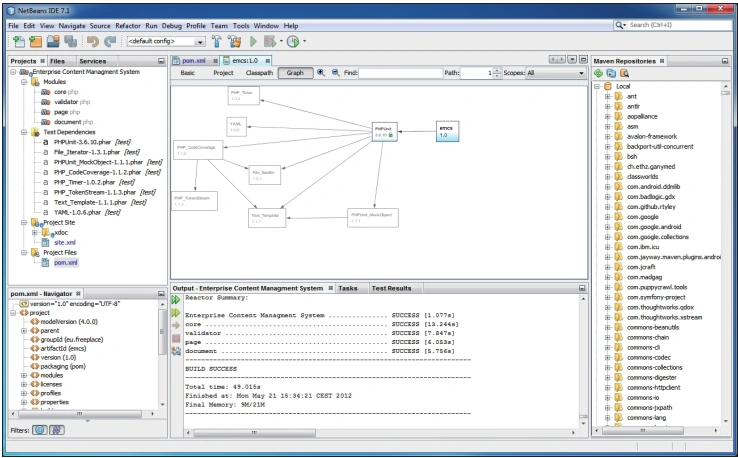The height and width of the screenshot is (458, 738).
Task: Expand the xdoc folder node
Action: (34, 233)
